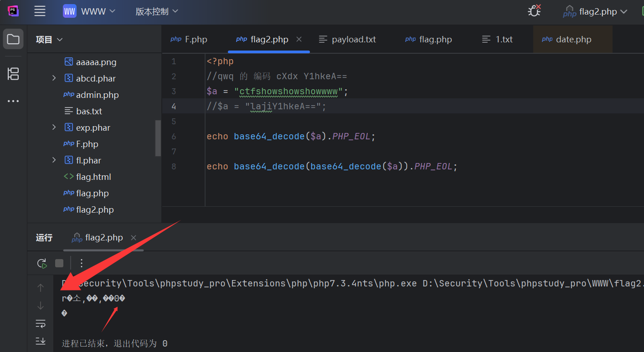Image resolution: width=644 pixels, height=352 pixels.
Task: Click the php.exe command path in console
Action: click(239, 283)
